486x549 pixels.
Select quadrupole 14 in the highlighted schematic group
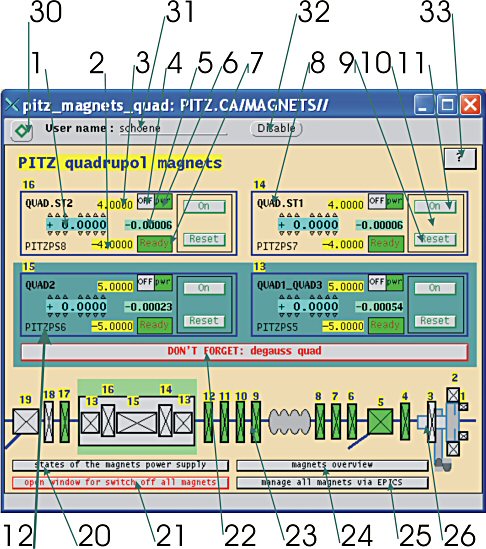click(x=165, y=421)
